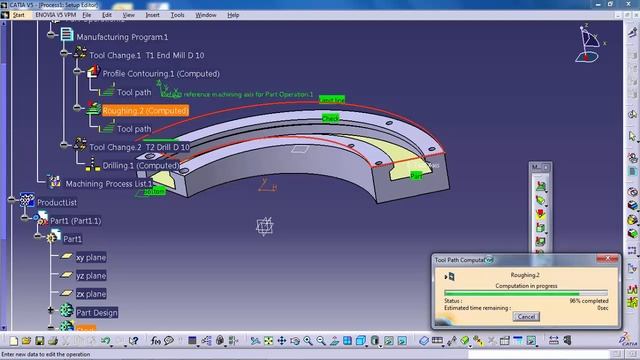Click the Fit All In icon
Viewport: 640px width, 360px height.
(268, 340)
